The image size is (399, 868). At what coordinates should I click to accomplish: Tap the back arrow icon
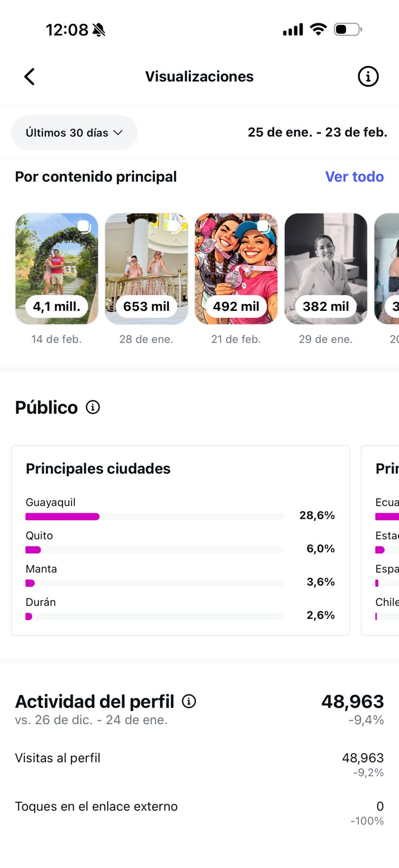coord(30,76)
